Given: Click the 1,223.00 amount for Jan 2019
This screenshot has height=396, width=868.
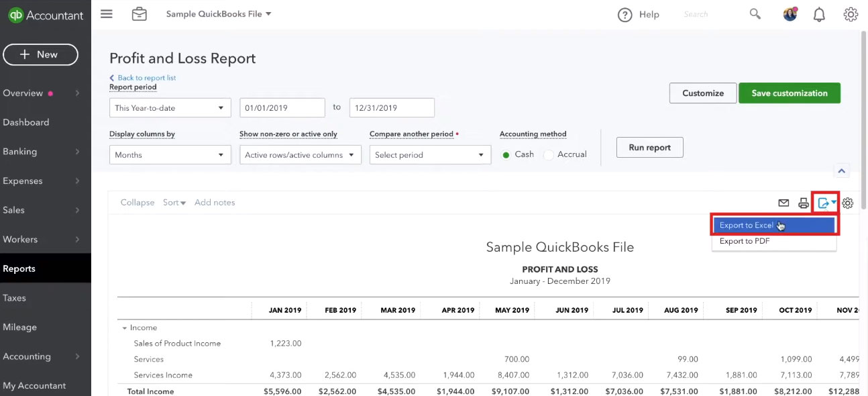Looking at the screenshot, I should click(x=286, y=344).
